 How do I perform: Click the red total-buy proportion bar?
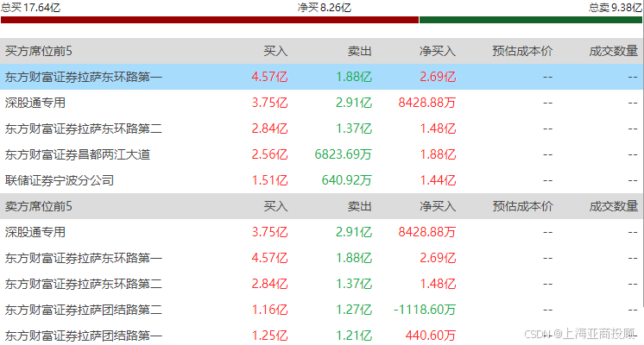(x=210, y=20)
